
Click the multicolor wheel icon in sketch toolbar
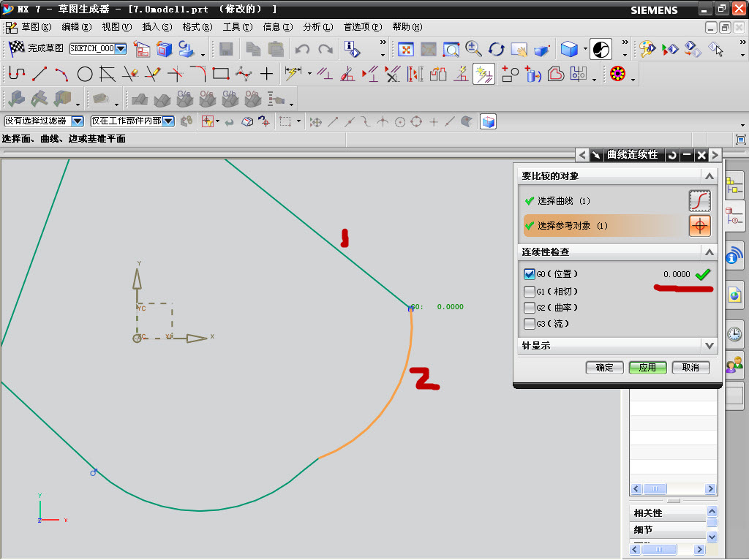(617, 74)
